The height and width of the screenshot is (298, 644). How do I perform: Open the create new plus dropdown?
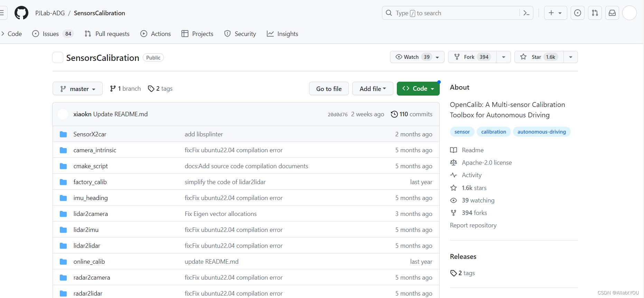(x=556, y=13)
